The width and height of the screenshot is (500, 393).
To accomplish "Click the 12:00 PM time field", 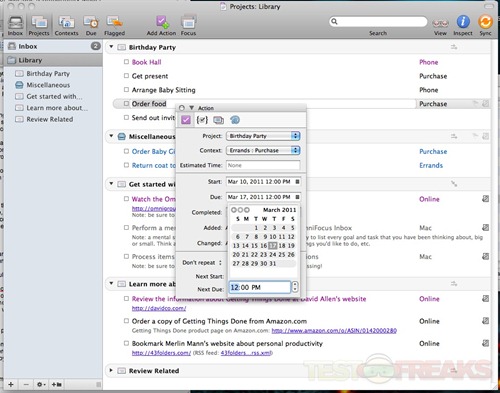I will (260, 287).
